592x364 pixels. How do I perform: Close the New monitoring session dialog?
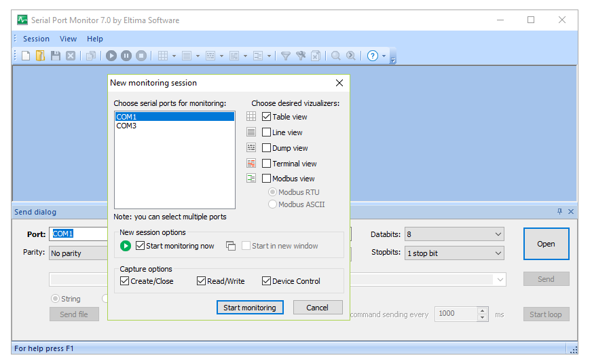339,83
